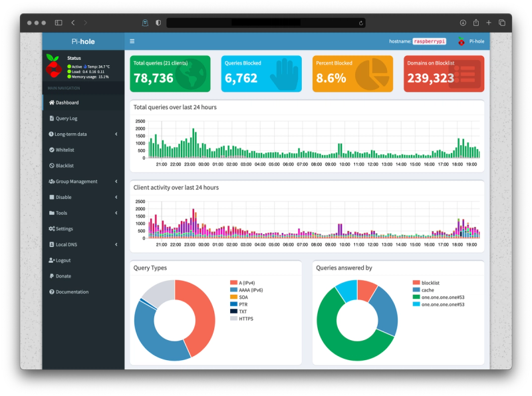Click the Pi-hole raspberry logo in sidebar
This screenshot has width=532, height=396.
54,66
